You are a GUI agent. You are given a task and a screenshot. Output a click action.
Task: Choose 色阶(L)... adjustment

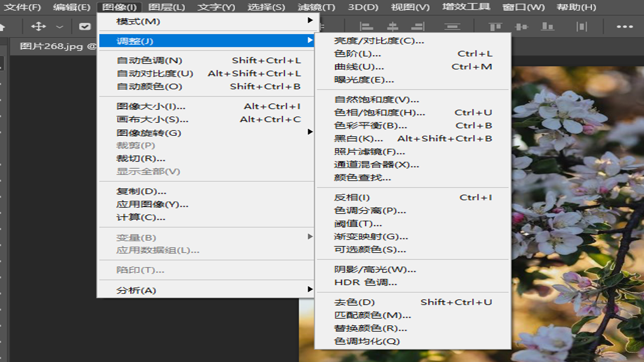click(x=413, y=53)
